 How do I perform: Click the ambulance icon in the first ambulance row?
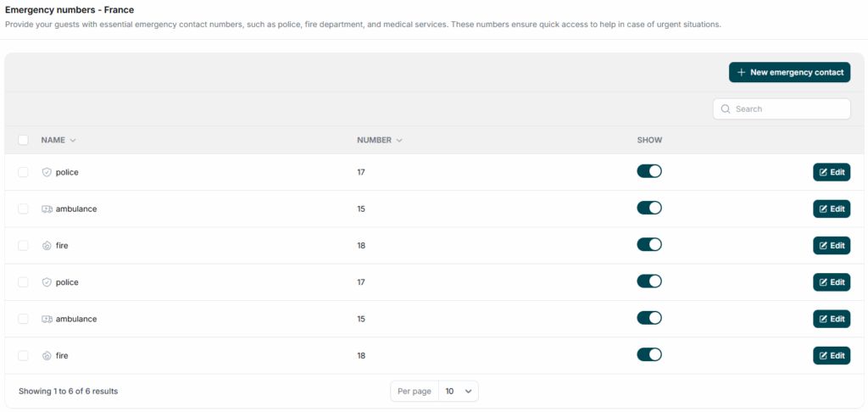coord(47,209)
